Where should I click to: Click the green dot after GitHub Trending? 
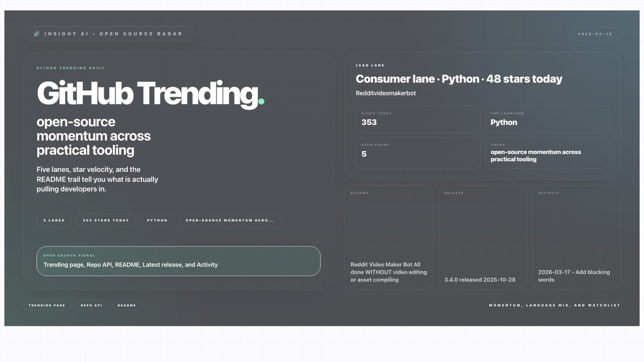(x=261, y=102)
